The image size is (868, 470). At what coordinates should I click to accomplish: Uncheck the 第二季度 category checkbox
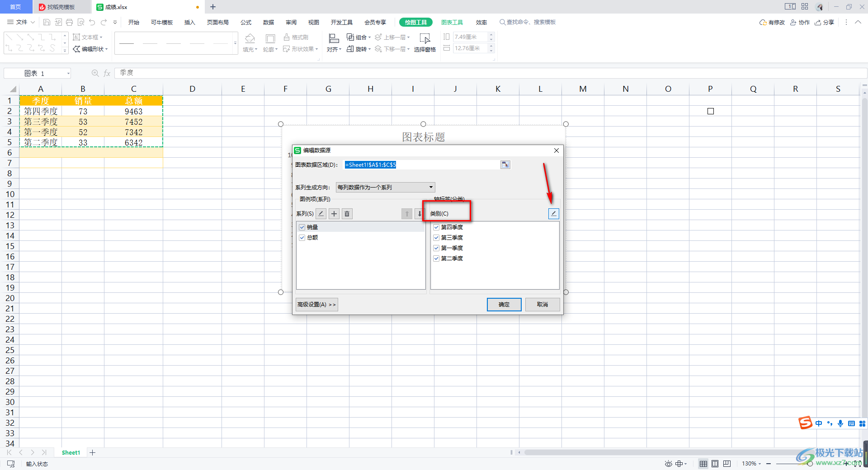point(436,258)
